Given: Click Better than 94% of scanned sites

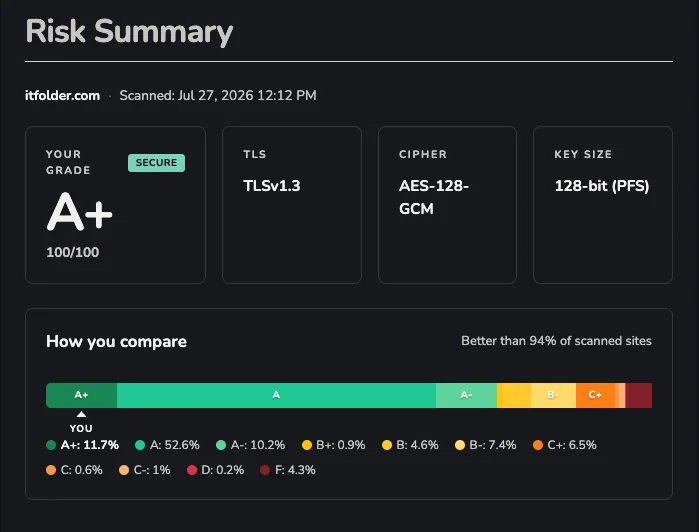Looking at the screenshot, I should 556,341.
